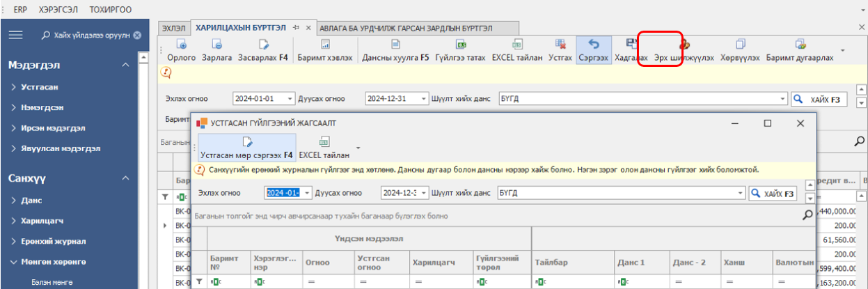Click the Орлого toolbar icon

182,44
